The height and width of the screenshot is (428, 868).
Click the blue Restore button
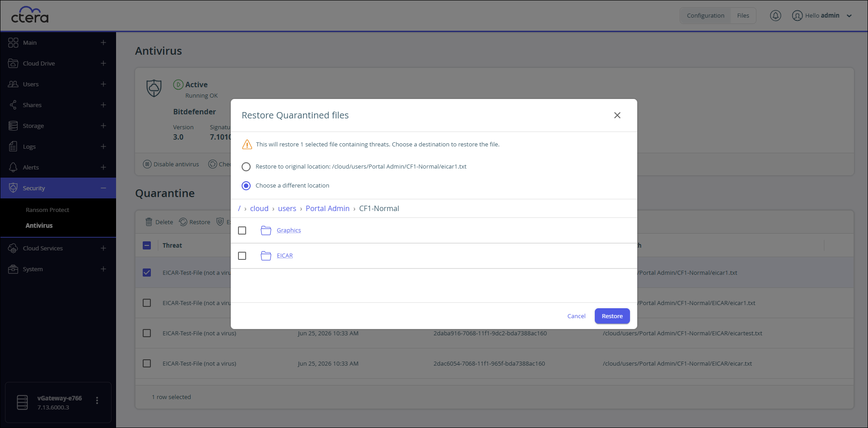tap(612, 316)
